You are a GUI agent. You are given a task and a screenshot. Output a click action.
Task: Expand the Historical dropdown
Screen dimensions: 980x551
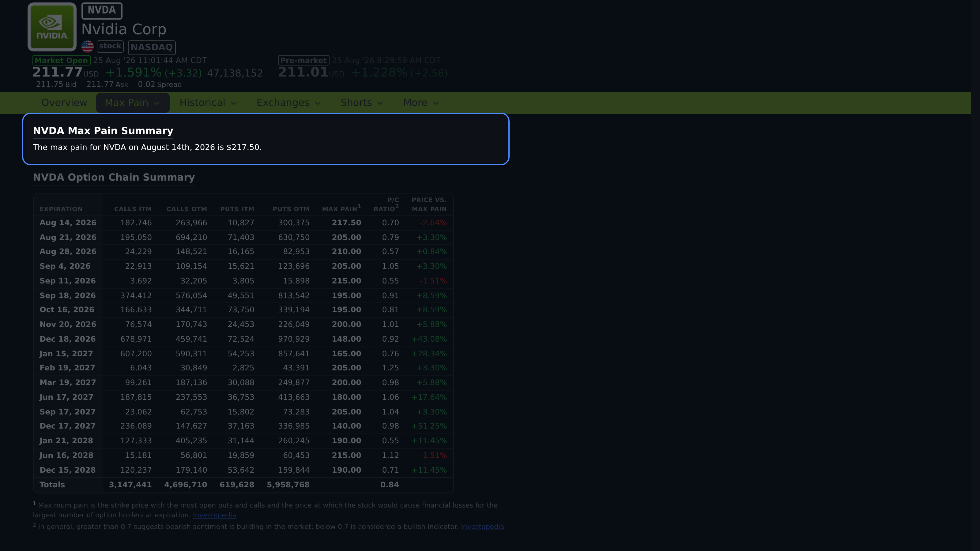tap(208, 103)
